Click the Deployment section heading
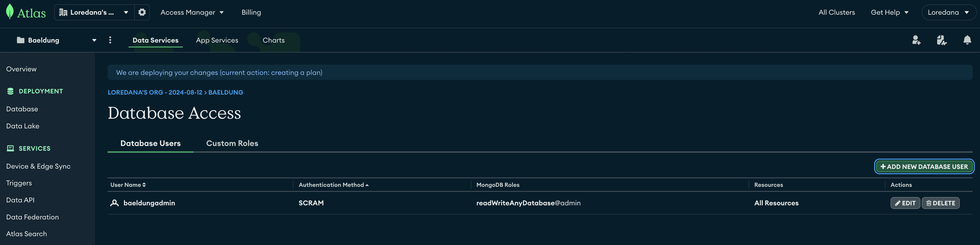 tap(41, 91)
